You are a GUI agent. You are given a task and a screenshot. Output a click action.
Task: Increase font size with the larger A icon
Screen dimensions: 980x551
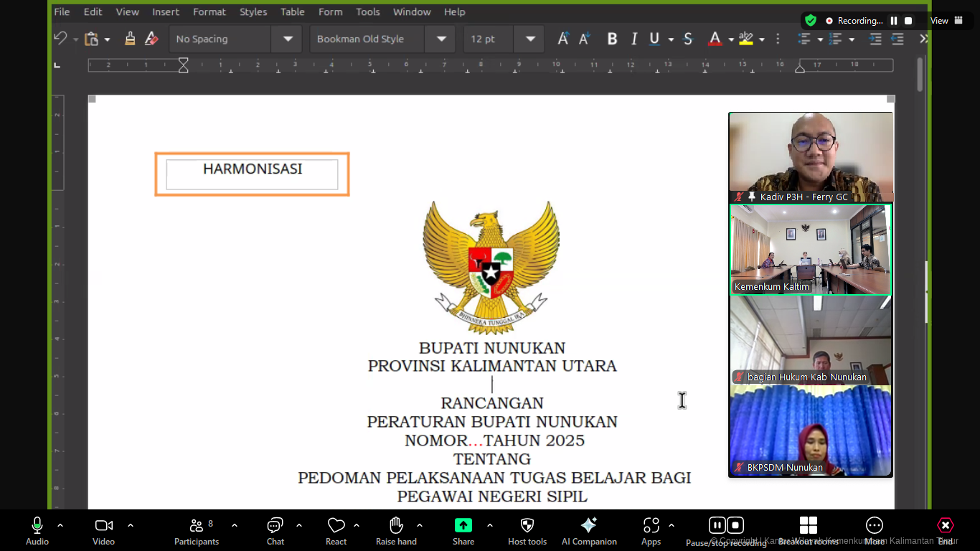click(564, 39)
